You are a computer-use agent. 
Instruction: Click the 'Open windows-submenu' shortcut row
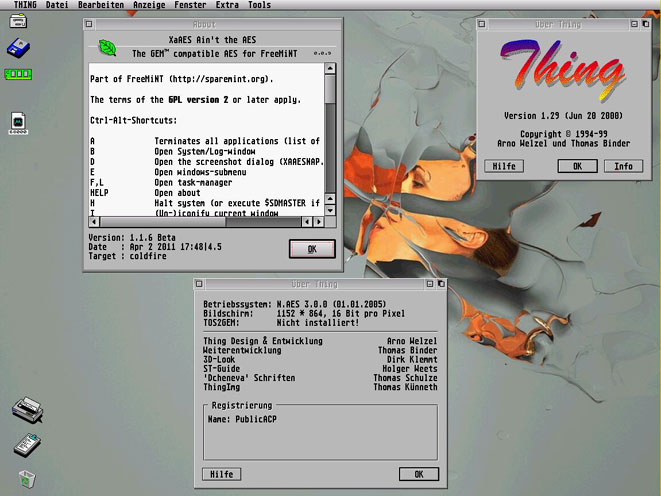point(168,172)
